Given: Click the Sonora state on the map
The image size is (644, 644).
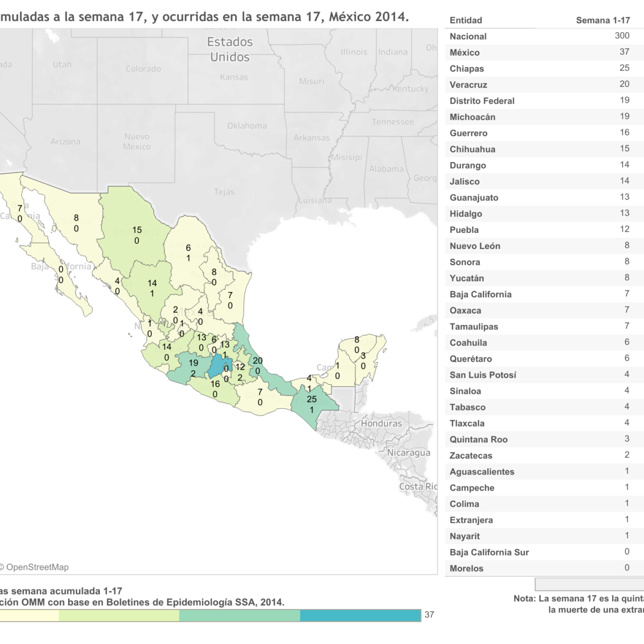Looking at the screenshot, I should (76, 223).
